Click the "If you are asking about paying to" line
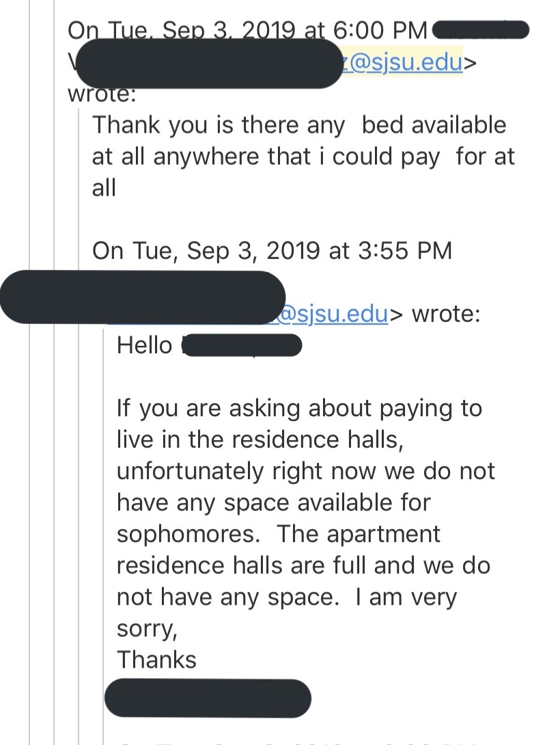560x745 pixels. 299,409
